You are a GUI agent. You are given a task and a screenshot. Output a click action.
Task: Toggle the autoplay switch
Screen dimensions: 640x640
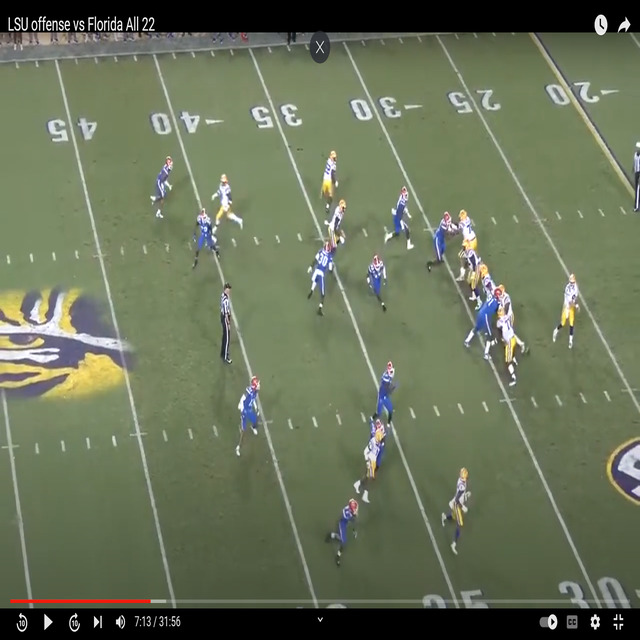pos(548,622)
